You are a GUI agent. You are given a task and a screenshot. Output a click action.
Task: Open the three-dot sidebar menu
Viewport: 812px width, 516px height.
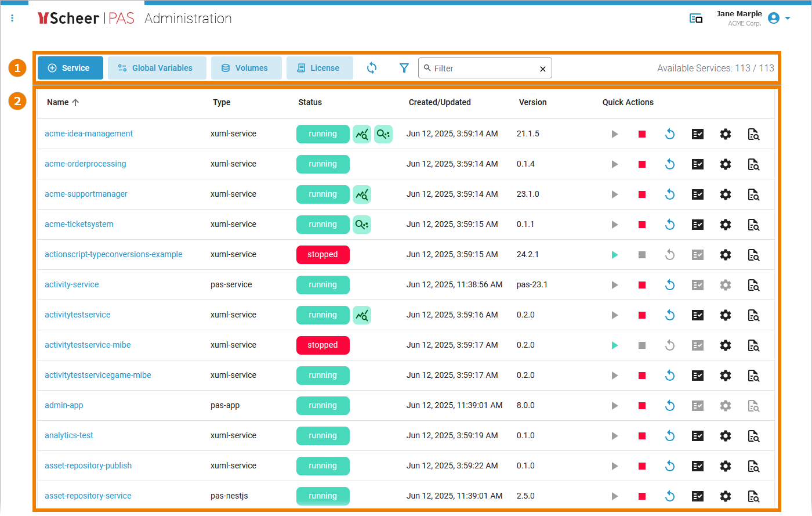12,19
